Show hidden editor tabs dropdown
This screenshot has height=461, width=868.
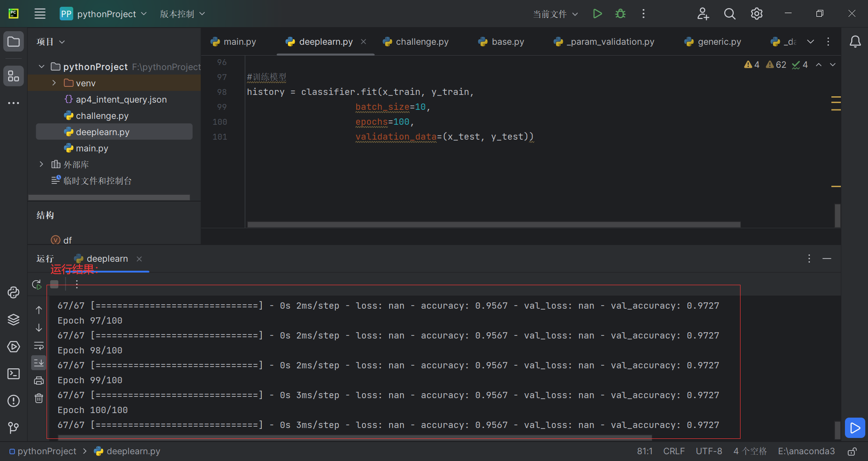tap(811, 42)
